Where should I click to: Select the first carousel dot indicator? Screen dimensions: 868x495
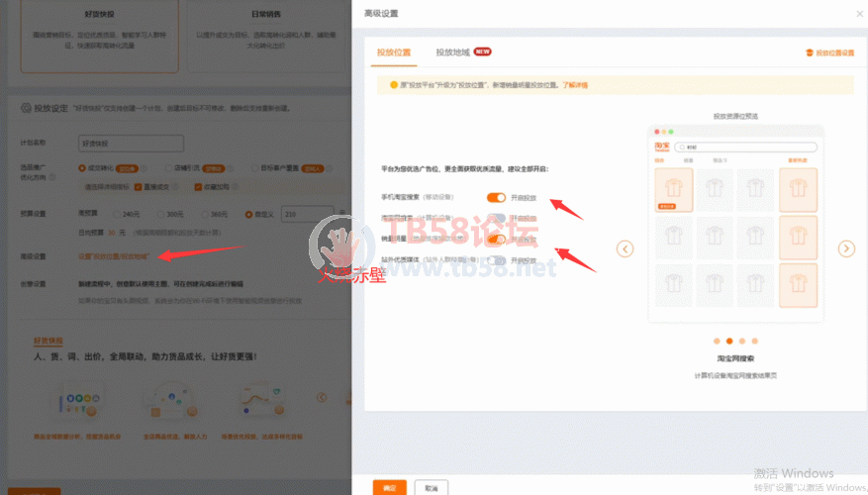(x=715, y=341)
